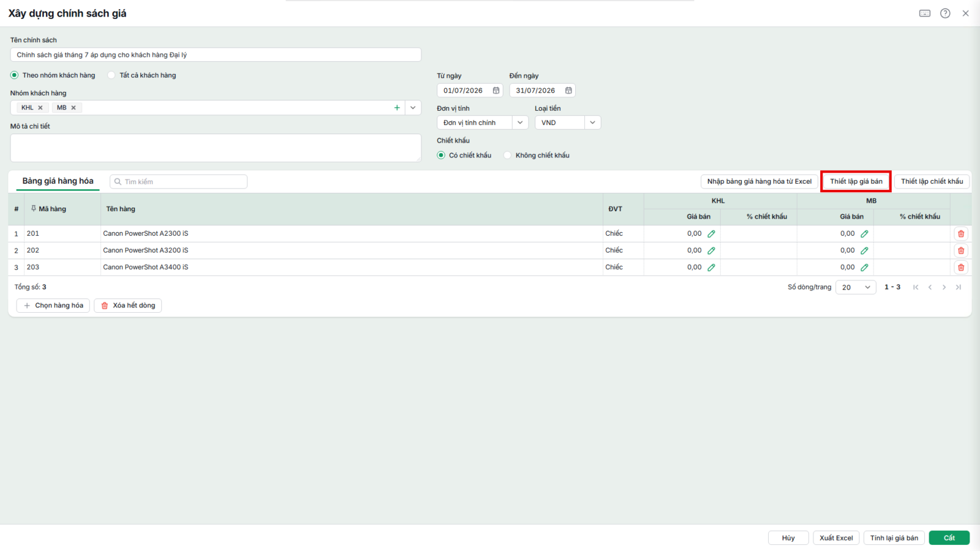Close the price policy dialog
980x551 pixels.
[965, 13]
